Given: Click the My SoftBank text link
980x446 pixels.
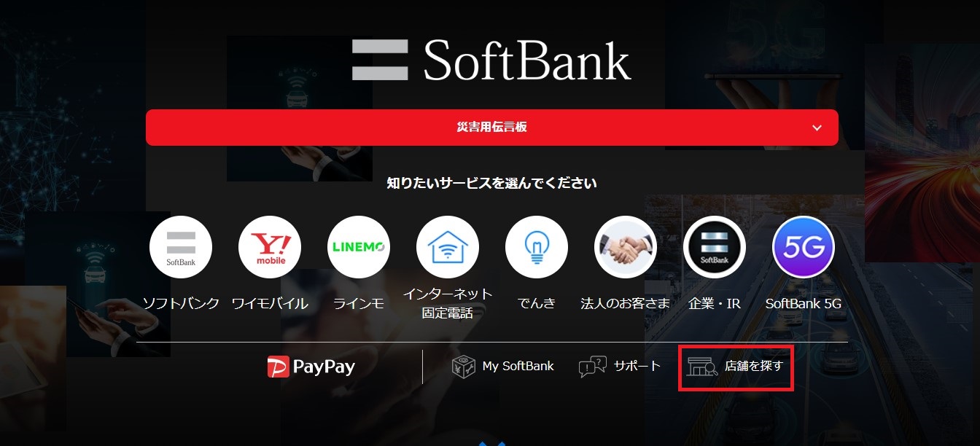Looking at the screenshot, I should click(x=518, y=366).
